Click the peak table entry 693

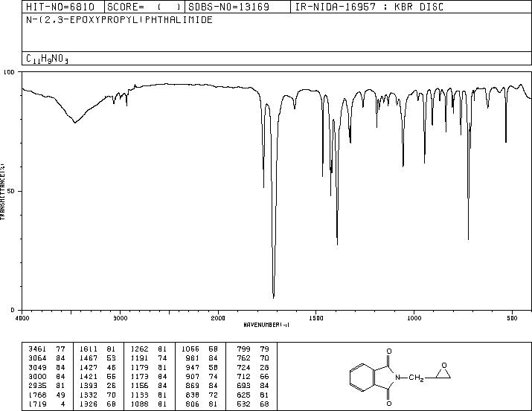tap(243, 386)
